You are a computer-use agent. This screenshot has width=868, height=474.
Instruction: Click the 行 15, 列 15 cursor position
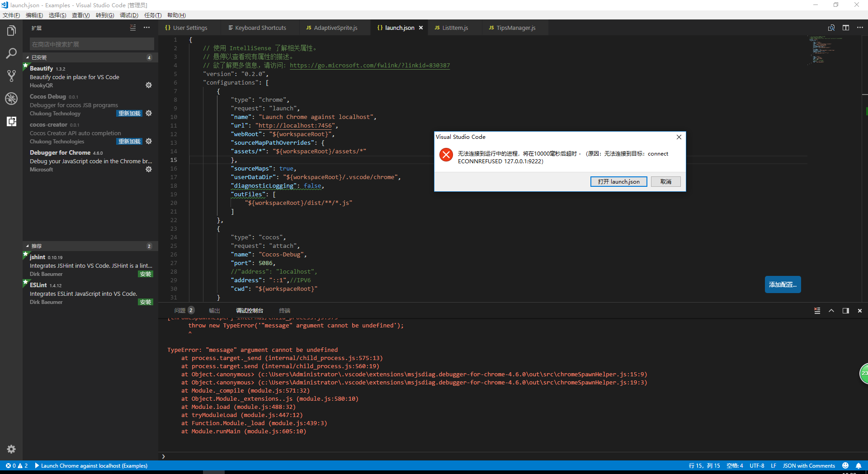pyautogui.click(x=704, y=466)
